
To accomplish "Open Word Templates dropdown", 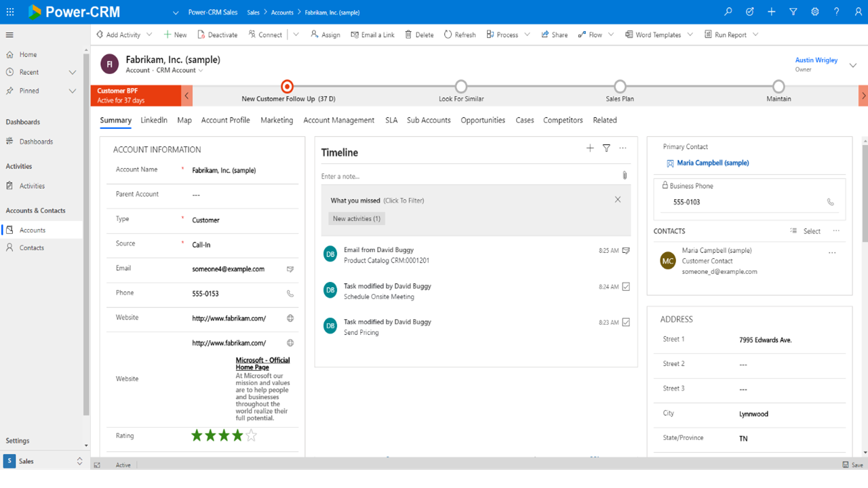I will point(690,35).
